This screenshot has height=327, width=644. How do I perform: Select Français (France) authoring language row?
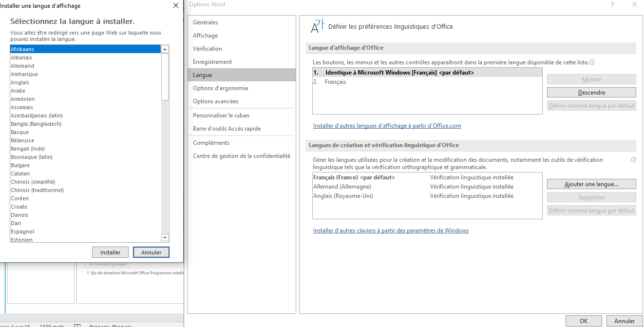tap(427, 177)
